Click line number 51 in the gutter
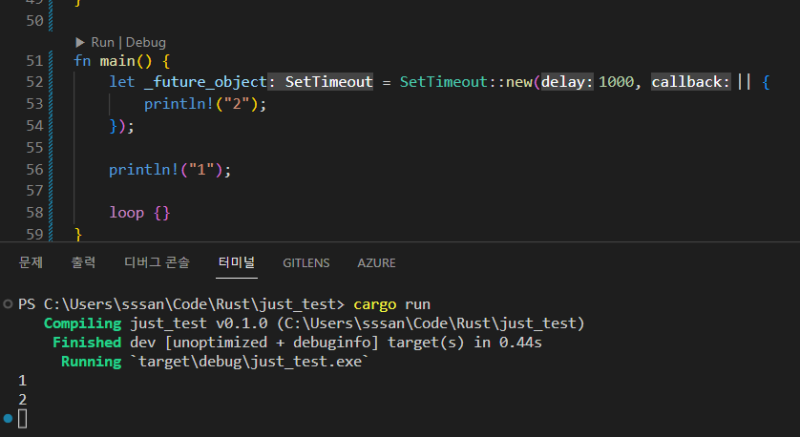The image size is (800, 437). pyautogui.click(x=34, y=61)
